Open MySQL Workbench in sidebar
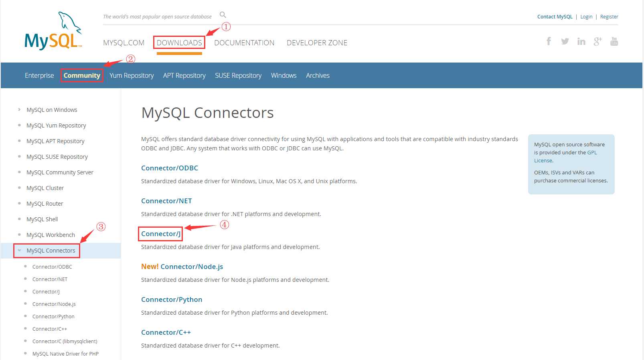The height and width of the screenshot is (360, 644). click(x=51, y=235)
